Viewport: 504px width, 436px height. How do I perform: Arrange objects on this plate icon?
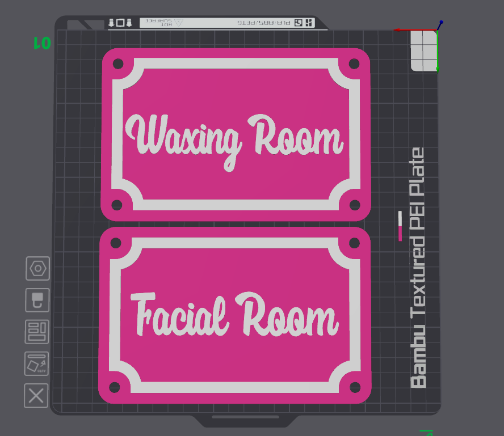37,332
